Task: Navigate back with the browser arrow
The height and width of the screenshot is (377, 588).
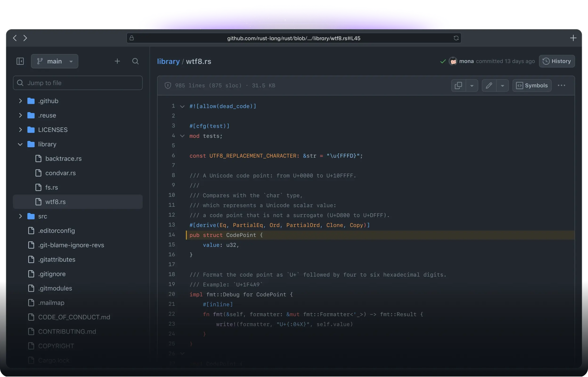Action: point(15,38)
